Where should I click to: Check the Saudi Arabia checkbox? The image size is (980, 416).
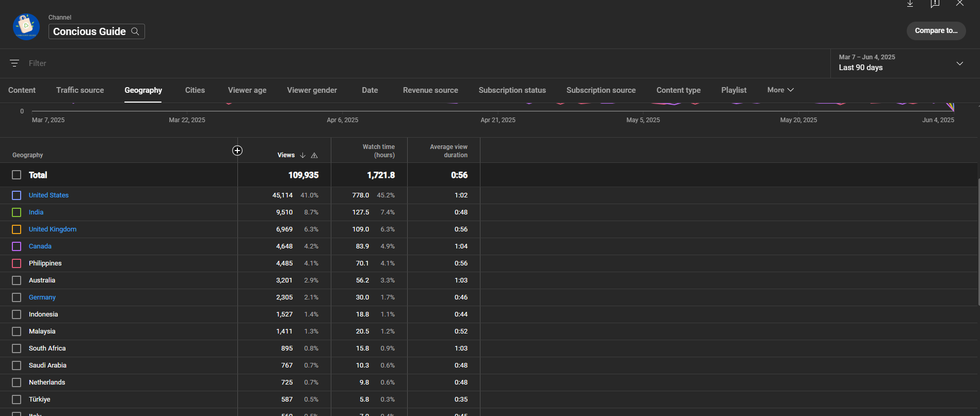coord(17,365)
